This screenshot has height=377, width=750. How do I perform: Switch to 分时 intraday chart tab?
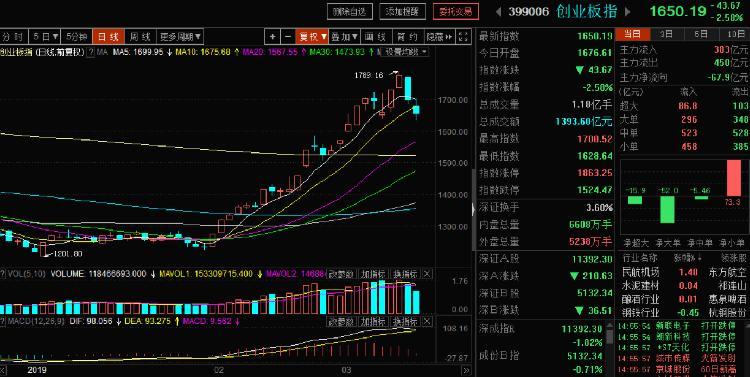click(x=13, y=36)
